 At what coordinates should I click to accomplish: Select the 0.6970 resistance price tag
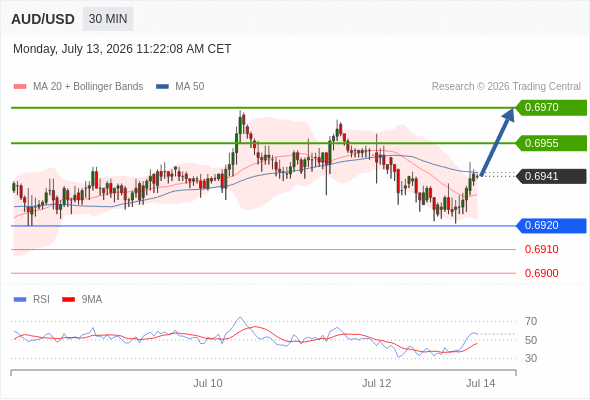pyautogui.click(x=551, y=108)
